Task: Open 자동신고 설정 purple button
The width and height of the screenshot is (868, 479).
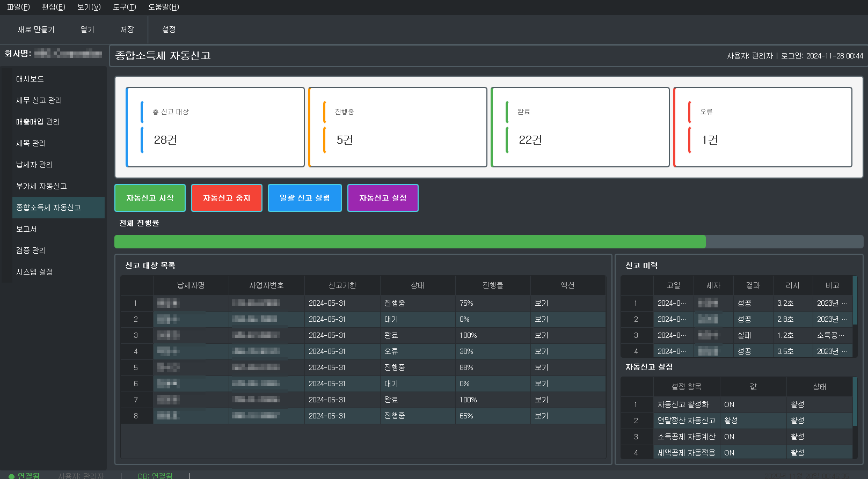Action: click(x=383, y=198)
